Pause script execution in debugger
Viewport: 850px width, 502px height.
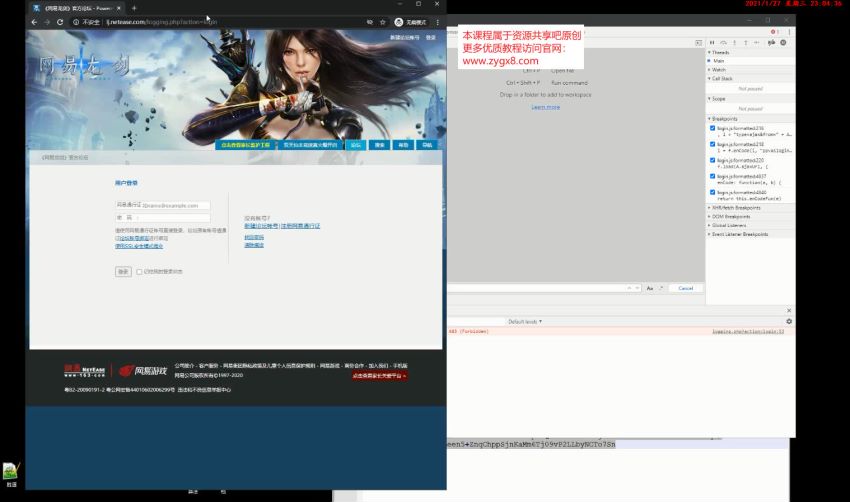point(712,42)
